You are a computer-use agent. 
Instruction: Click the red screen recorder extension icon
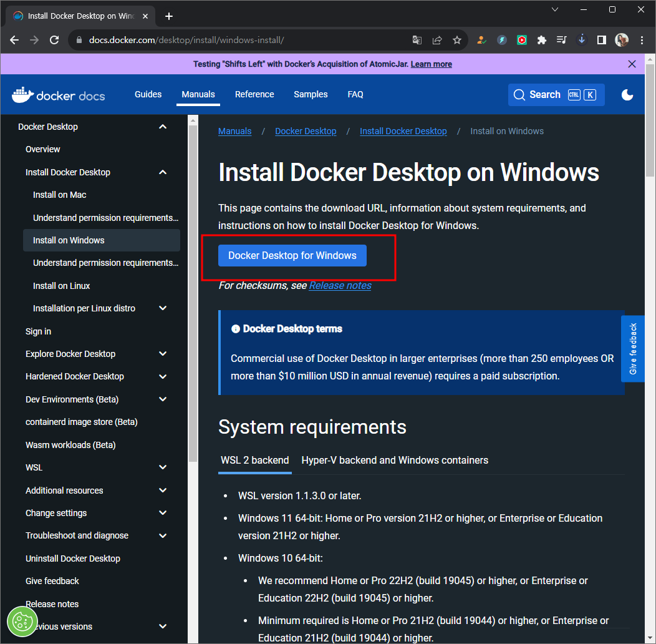tap(522, 40)
